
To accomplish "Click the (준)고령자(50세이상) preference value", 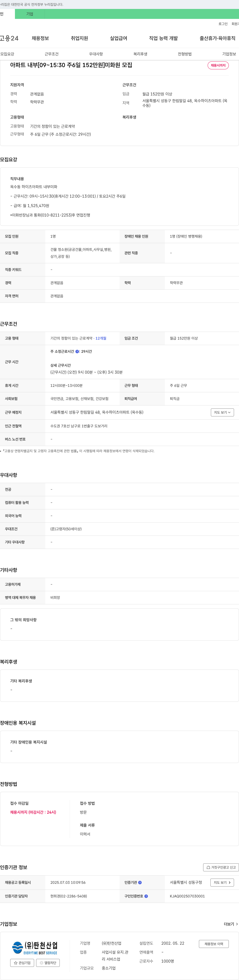I will click(66, 529).
